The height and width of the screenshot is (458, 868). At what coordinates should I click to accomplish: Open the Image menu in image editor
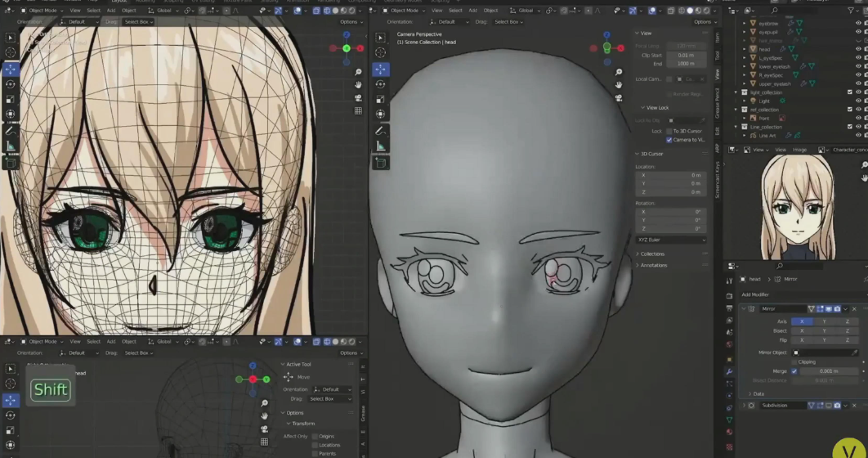coord(799,150)
